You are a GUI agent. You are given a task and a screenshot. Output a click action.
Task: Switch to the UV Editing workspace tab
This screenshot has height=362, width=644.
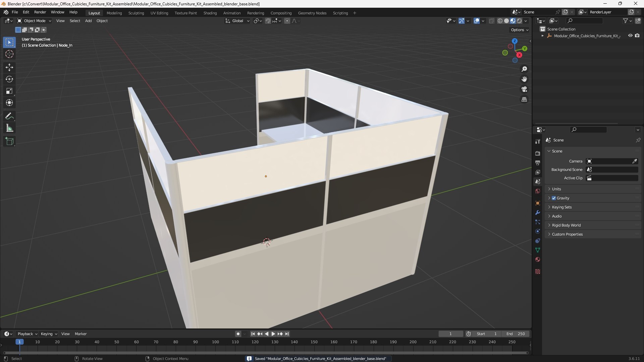click(159, 13)
